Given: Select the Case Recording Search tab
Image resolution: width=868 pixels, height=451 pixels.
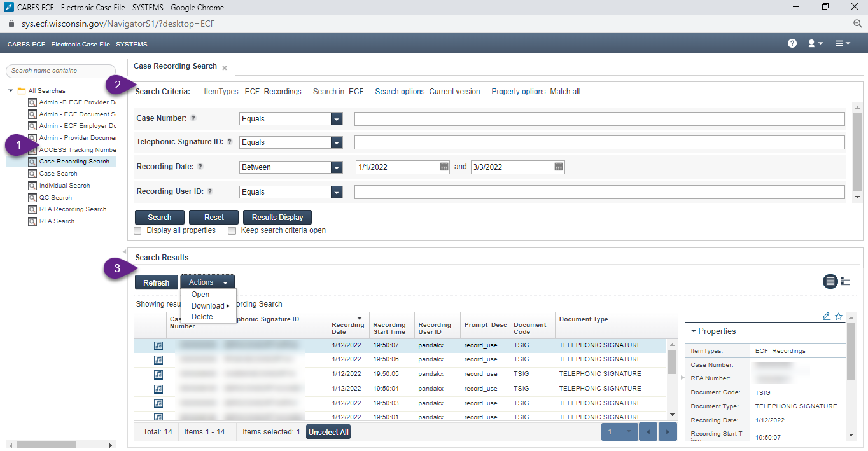Looking at the screenshot, I should [x=175, y=66].
